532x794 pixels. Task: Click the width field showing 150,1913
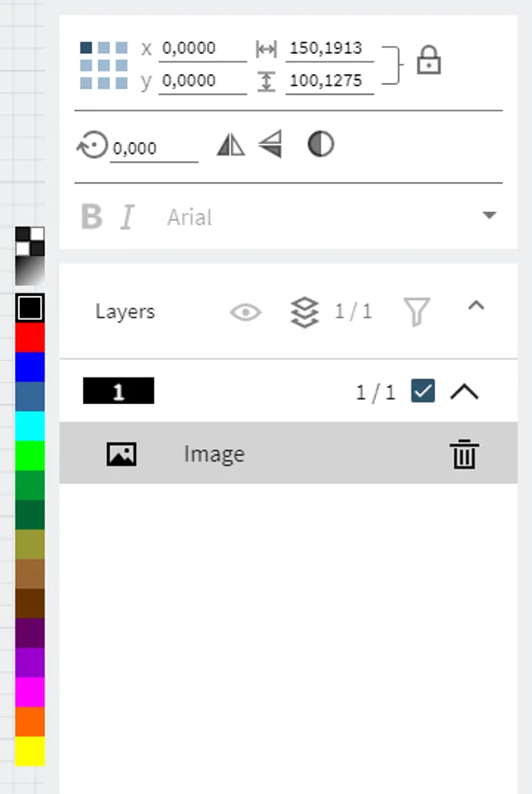click(x=329, y=48)
